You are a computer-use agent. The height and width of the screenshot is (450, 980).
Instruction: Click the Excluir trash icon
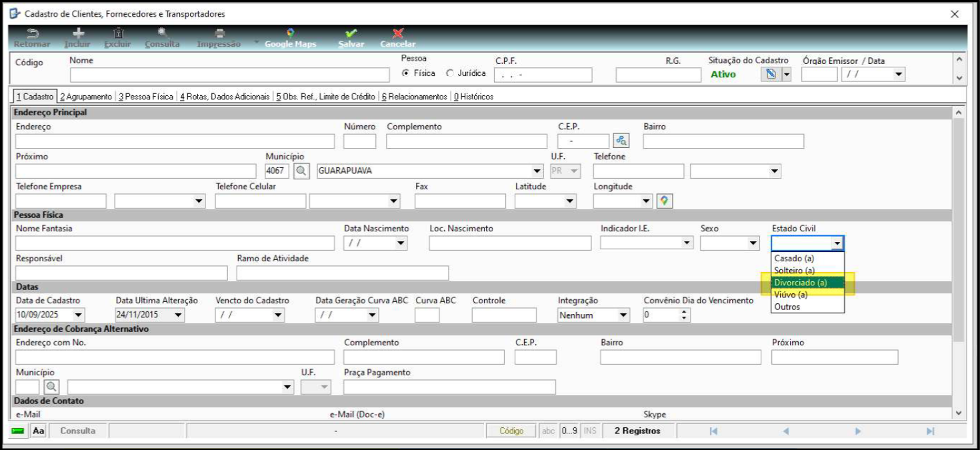point(118,33)
